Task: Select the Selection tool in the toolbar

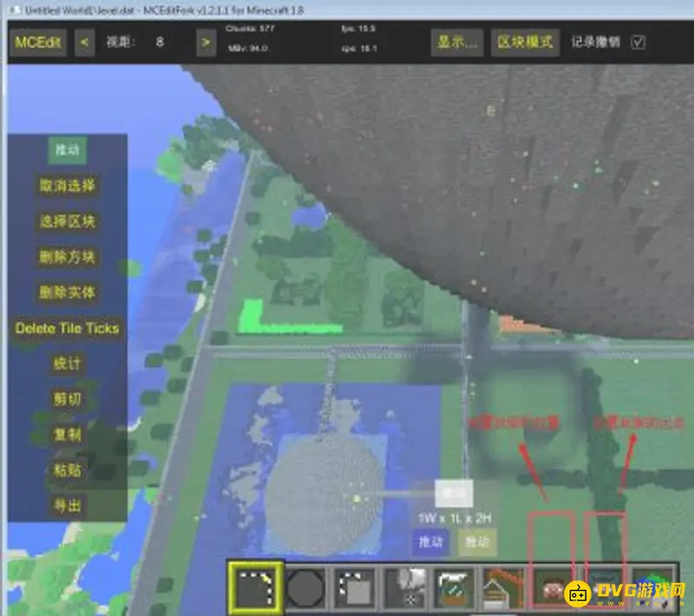Action: (x=255, y=588)
